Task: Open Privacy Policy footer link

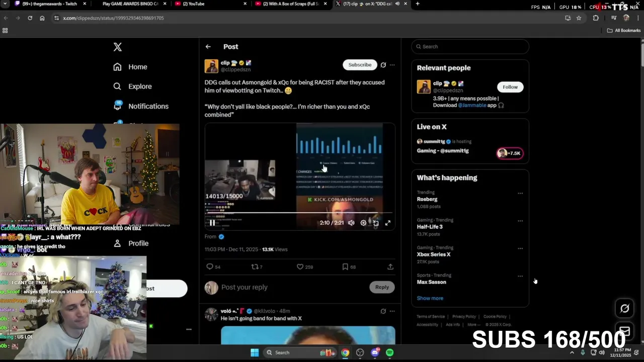Action: click(x=464, y=317)
